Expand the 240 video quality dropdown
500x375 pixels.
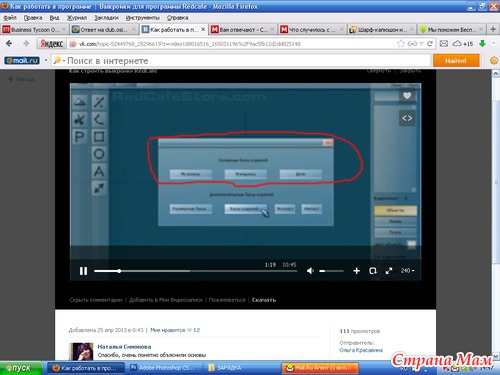(x=407, y=271)
